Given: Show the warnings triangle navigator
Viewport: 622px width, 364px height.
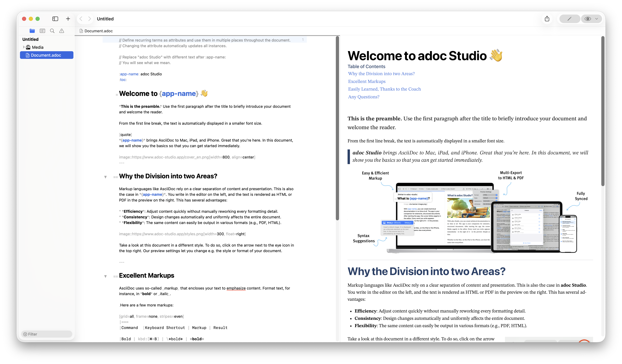Looking at the screenshot, I should pos(62,31).
